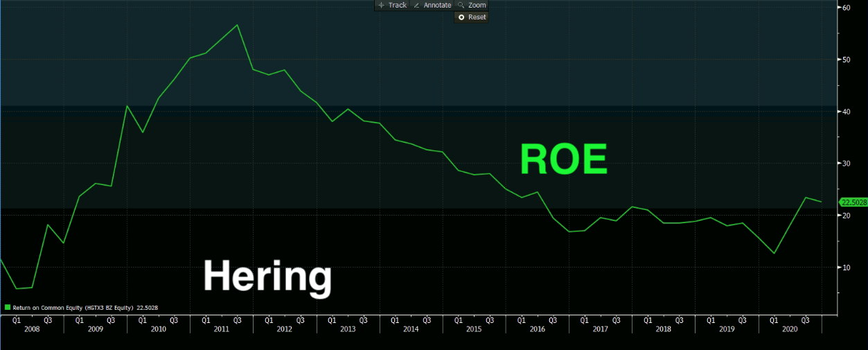Click the 40 y-axis label
Screen dimensions: 868x350
click(x=847, y=112)
